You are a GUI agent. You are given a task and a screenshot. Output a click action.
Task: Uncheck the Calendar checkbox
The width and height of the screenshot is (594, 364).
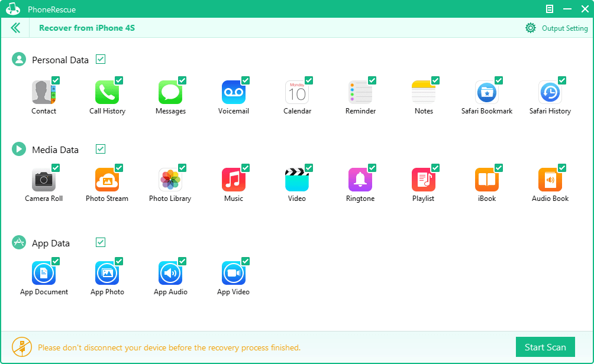coord(309,80)
